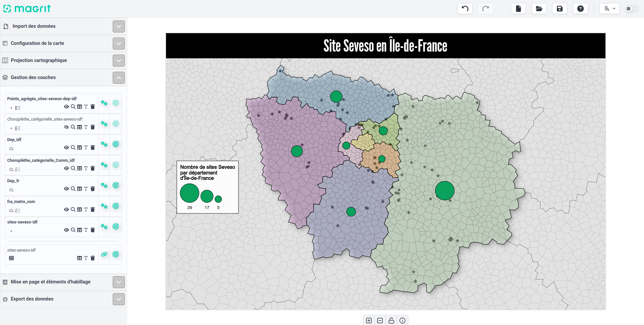Click the undo arrow button
The height and width of the screenshot is (325, 644).
coord(465,9)
